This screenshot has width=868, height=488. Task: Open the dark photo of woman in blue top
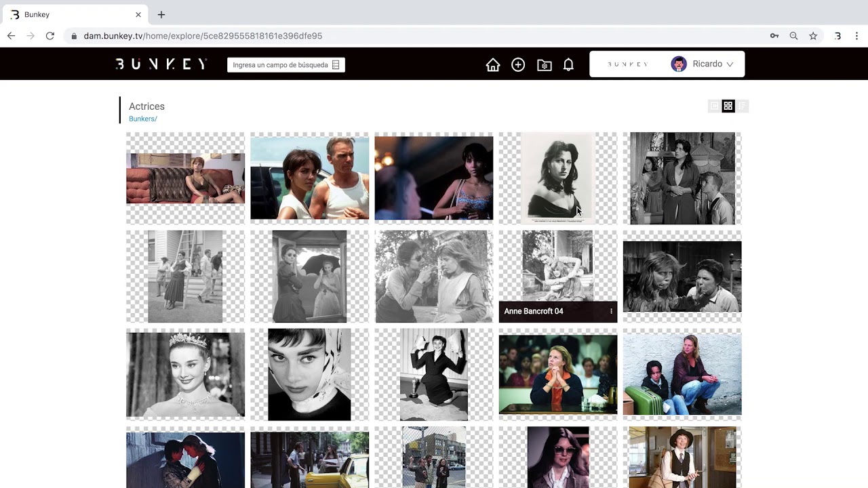pos(433,178)
